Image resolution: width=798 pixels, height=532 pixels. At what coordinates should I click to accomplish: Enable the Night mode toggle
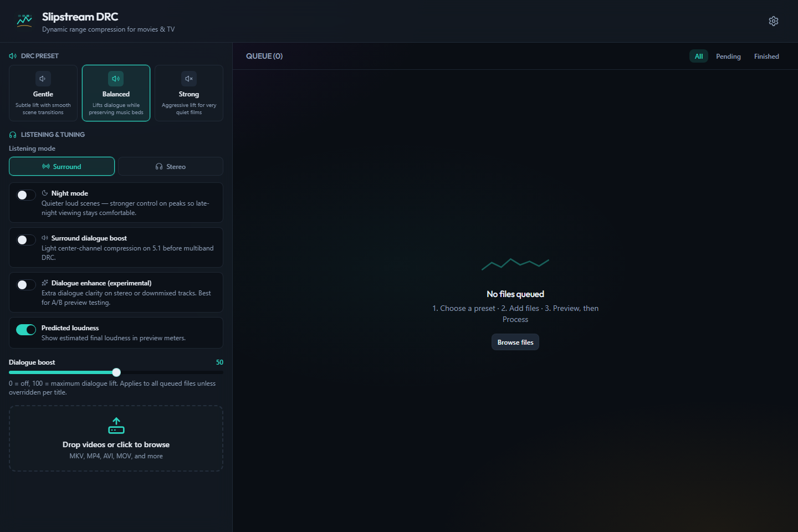tap(26, 195)
